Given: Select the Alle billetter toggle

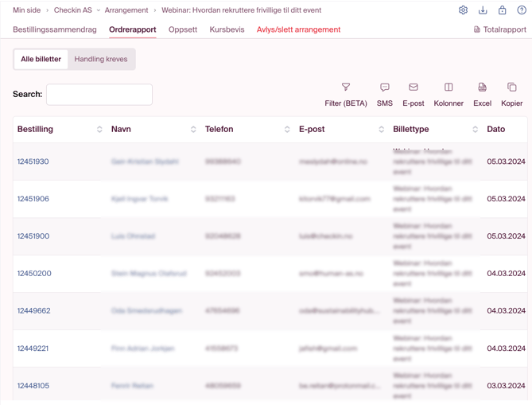Looking at the screenshot, I should 41,59.
